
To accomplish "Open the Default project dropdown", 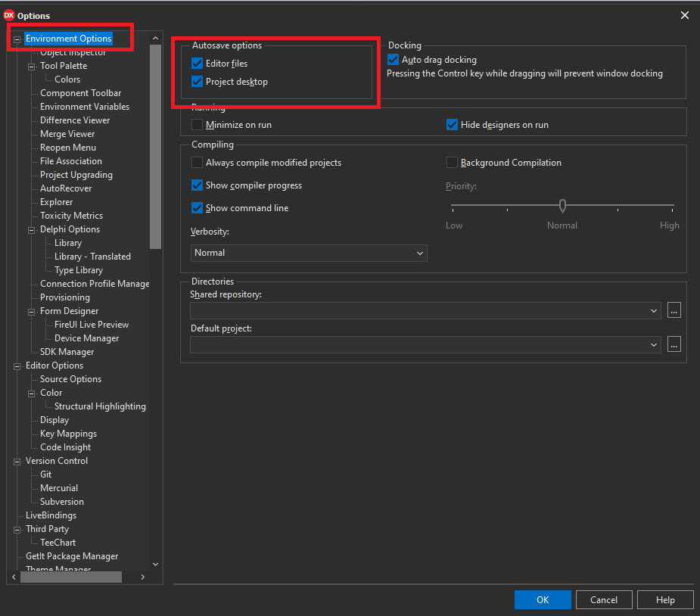I will [x=654, y=345].
